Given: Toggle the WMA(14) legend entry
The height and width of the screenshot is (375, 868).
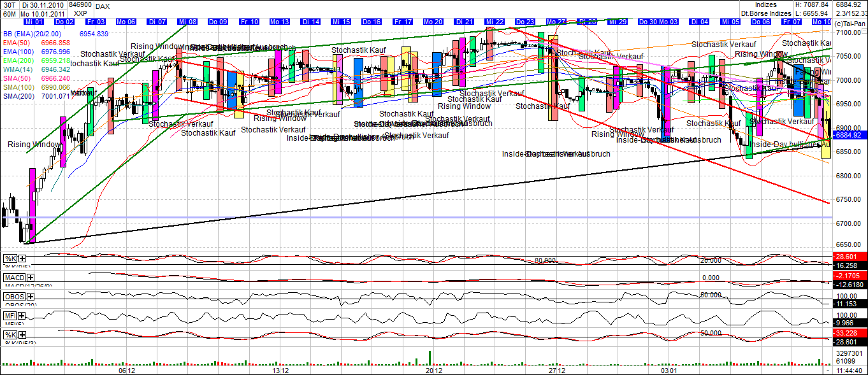Looking at the screenshot, I should click(18, 69).
